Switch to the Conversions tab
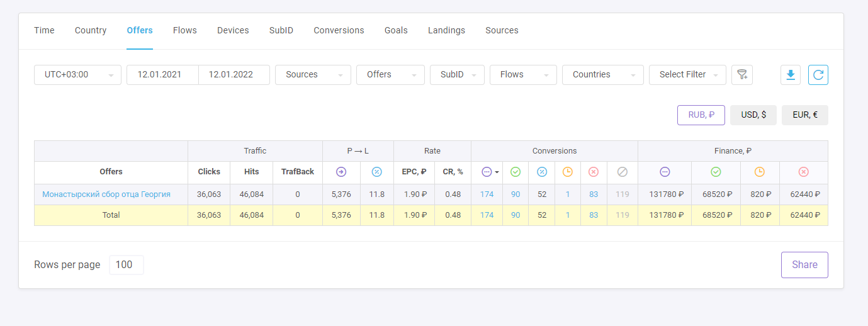 pyautogui.click(x=339, y=30)
